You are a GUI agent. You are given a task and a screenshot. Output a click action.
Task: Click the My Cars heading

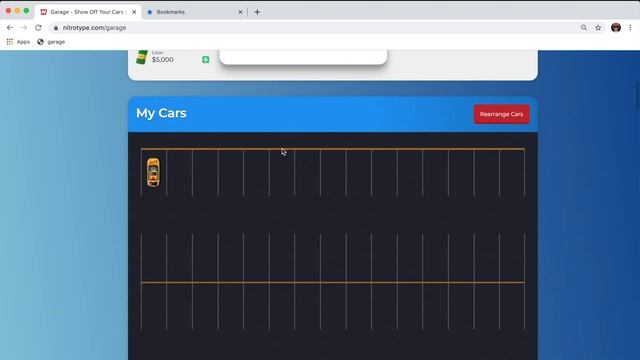161,113
